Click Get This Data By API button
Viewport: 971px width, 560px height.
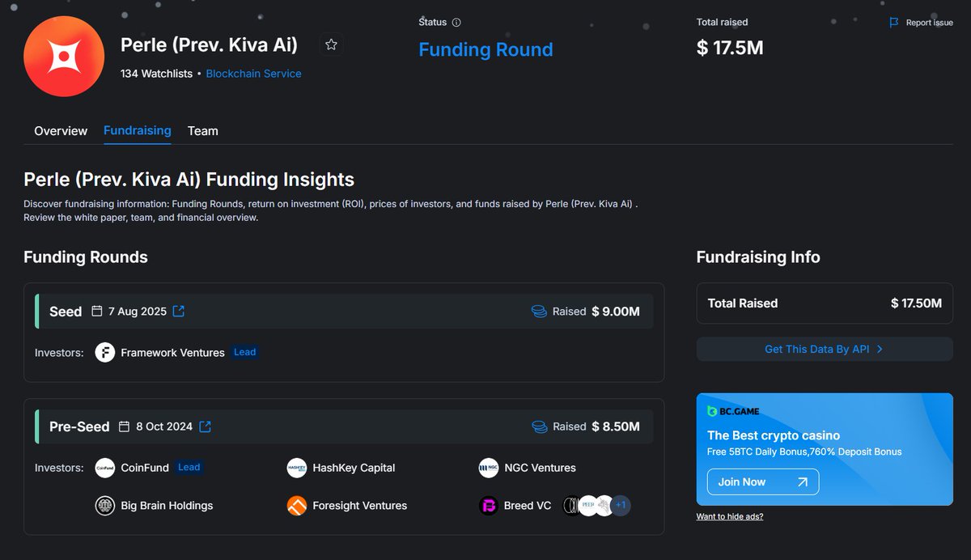point(825,349)
